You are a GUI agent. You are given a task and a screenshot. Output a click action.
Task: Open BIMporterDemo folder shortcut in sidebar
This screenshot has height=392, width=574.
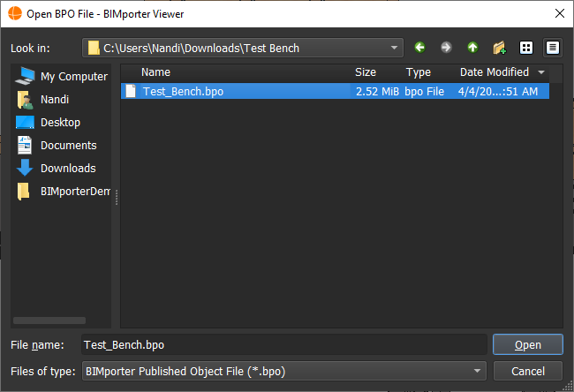tap(63, 191)
